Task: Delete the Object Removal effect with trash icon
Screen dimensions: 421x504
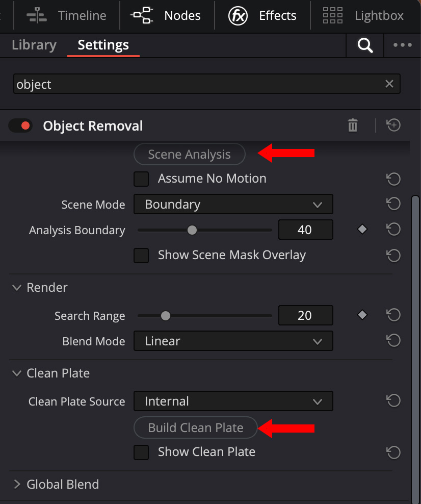Action: click(x=353, y=125)
